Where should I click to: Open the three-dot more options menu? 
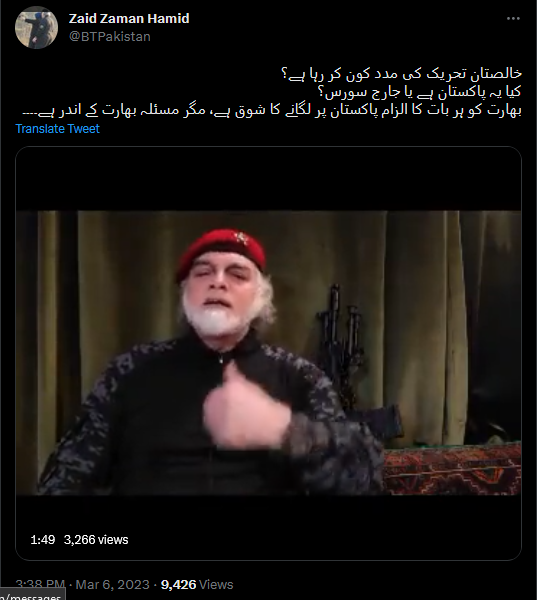coord(513,18)
